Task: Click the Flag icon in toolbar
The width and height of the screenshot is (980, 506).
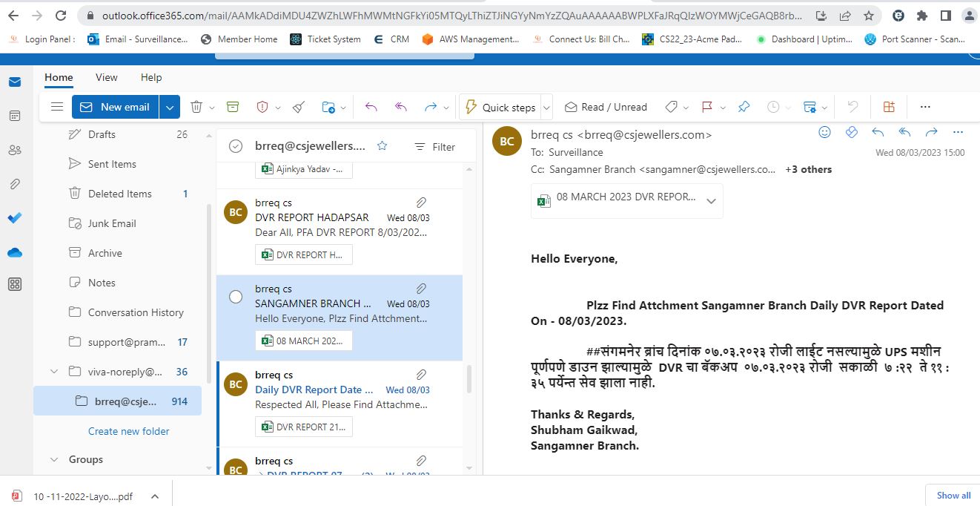Action: click(707, 107)
